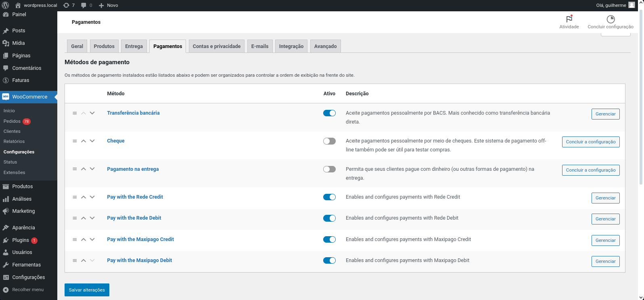Click Gerenciar for Transferência bancária
This screenshot has width=644, height=300.
click(x=606, y=114)
